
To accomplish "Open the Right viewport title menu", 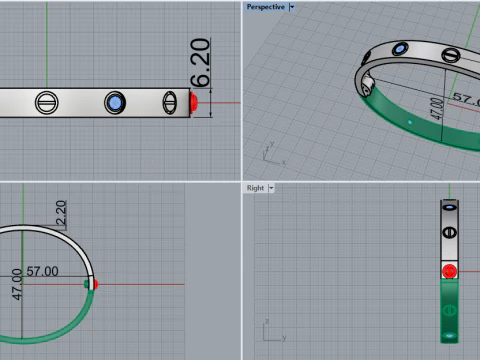I will pos(255,188).
